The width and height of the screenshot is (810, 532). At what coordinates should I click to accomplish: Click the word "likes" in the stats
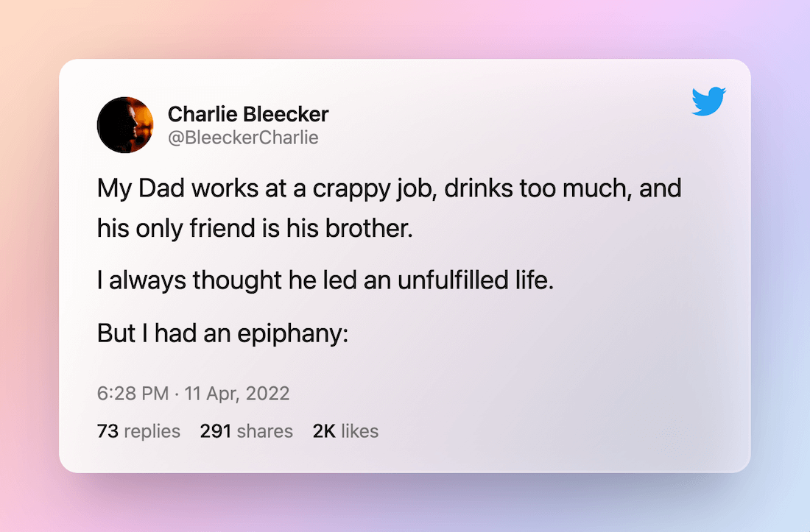359,431
